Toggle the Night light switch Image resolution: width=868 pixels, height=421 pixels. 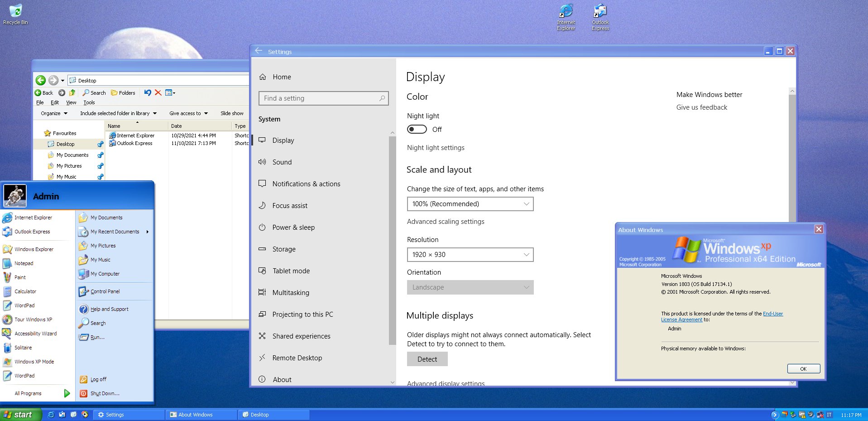[417, 129]
